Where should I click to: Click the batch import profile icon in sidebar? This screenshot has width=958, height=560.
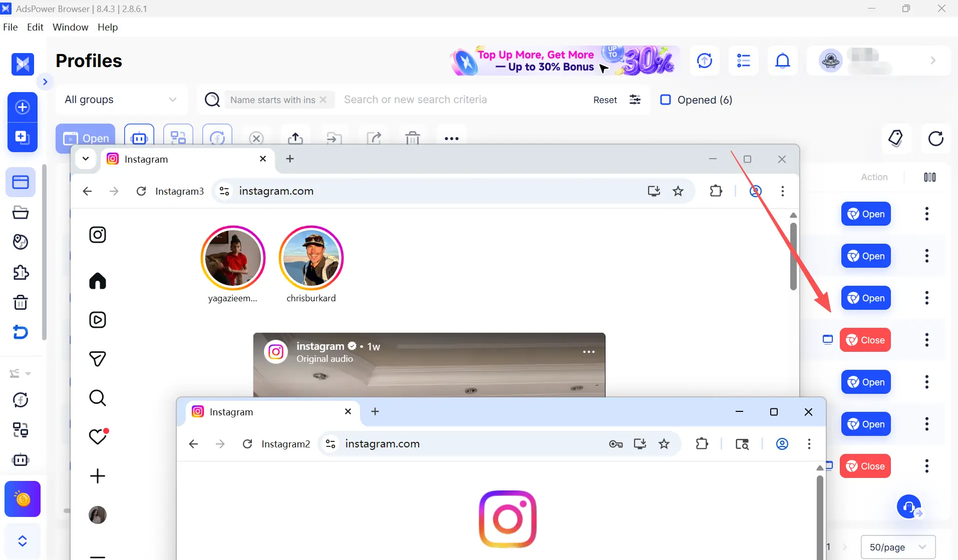point(23,137)
